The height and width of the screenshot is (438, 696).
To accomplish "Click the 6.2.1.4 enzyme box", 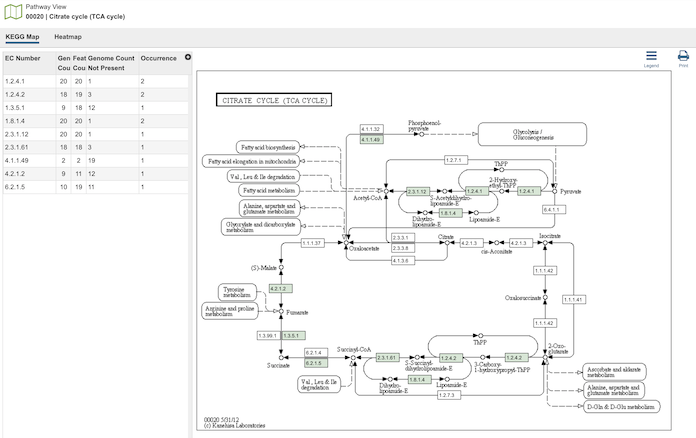I will [x=316, y=353].
